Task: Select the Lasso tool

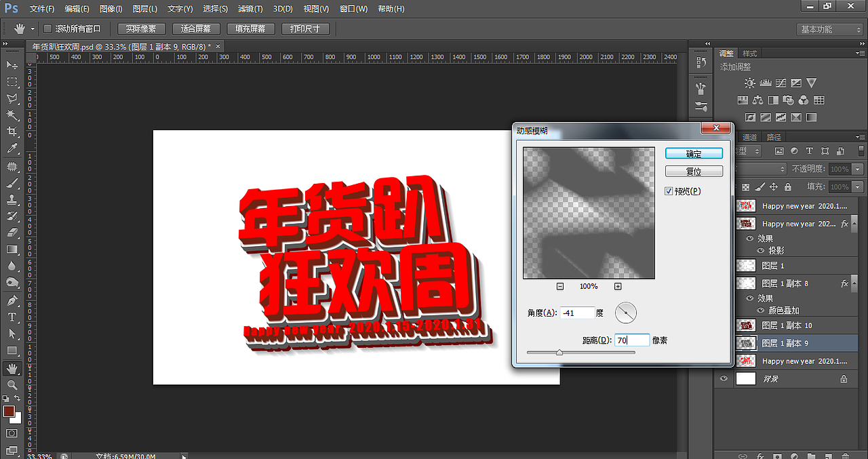Action: click(x=11, y=98)
